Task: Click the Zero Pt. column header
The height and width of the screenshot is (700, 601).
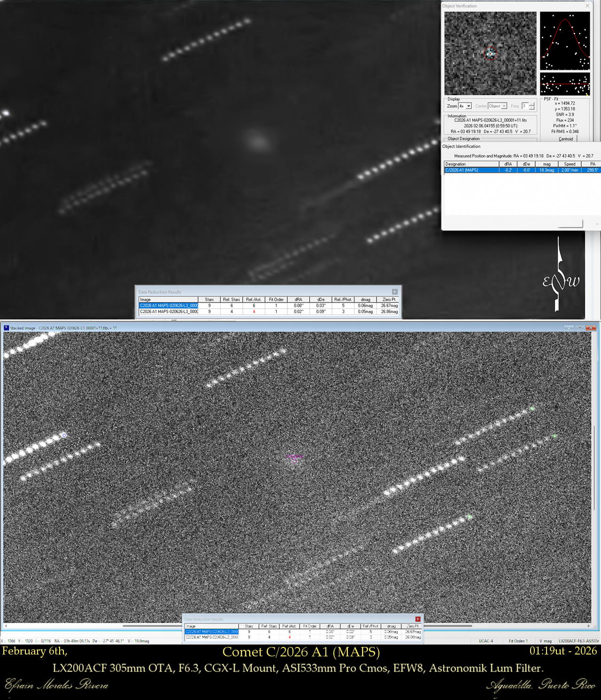Action: pos(389,299)
